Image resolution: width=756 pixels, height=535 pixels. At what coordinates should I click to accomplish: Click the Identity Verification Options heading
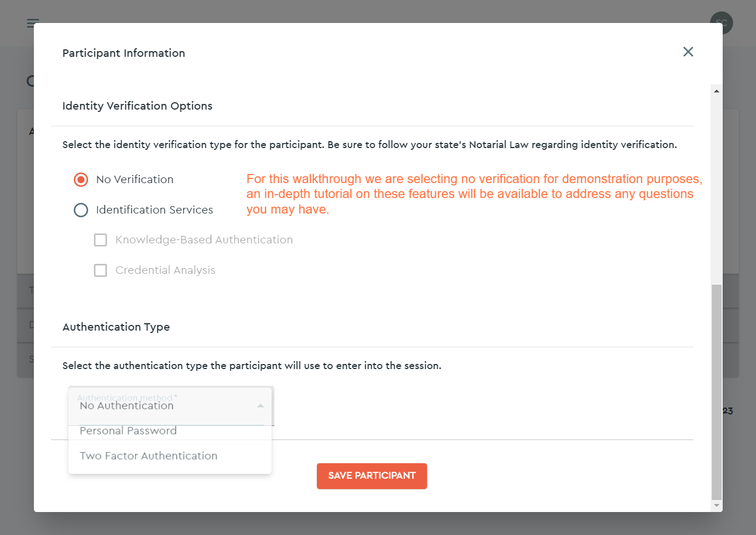pyautogui.click(x=137, y=106)
